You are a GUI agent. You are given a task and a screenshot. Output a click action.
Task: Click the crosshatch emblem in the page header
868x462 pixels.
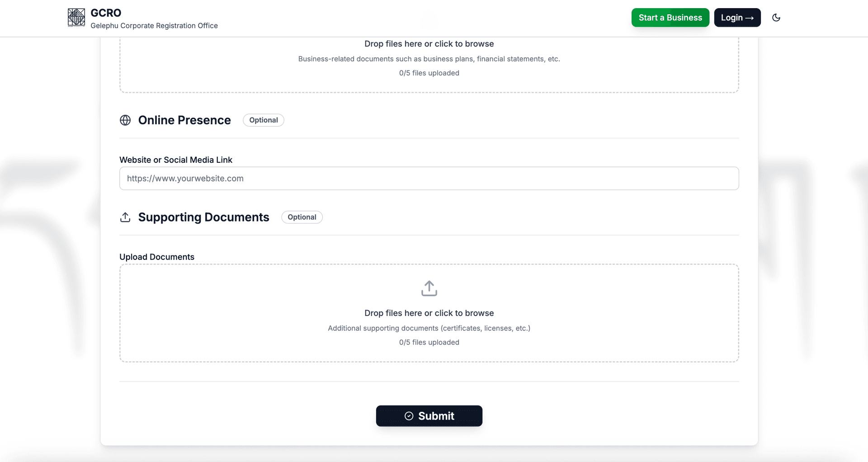pyautogui.click(x=75, y=17)
